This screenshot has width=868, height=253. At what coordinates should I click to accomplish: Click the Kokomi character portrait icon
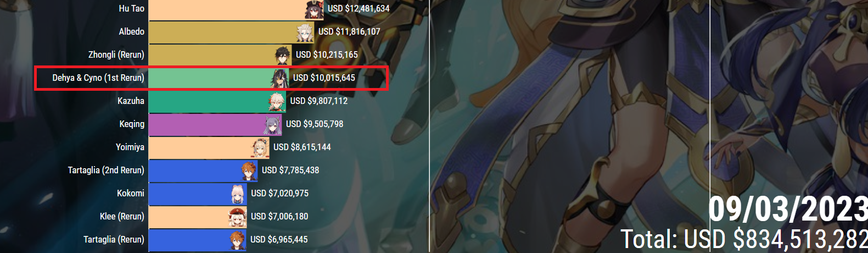[x=238, y=194]
